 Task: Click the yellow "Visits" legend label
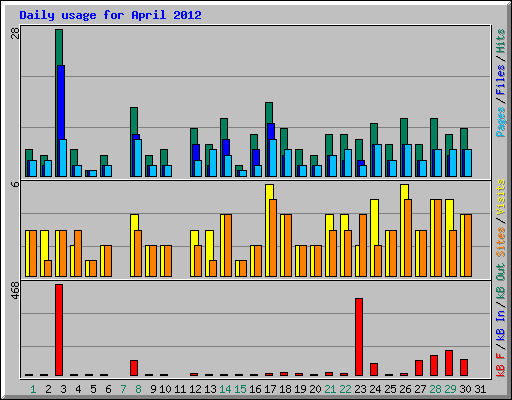pyautogui.click(x=501, y=197)
